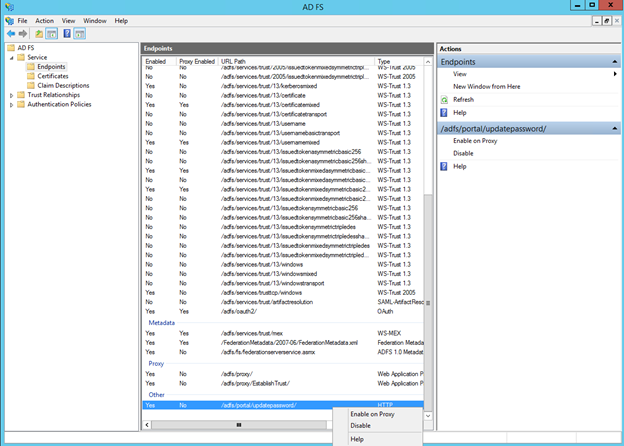Collapse the Endpoints actions section
The width and height of the screenshot is (624, 446).
[614, 62]
